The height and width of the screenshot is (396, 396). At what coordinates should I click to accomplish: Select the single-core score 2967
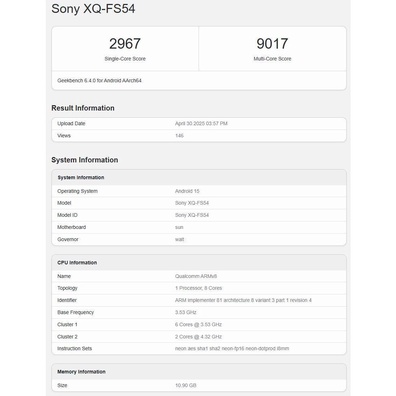point(125,44)
